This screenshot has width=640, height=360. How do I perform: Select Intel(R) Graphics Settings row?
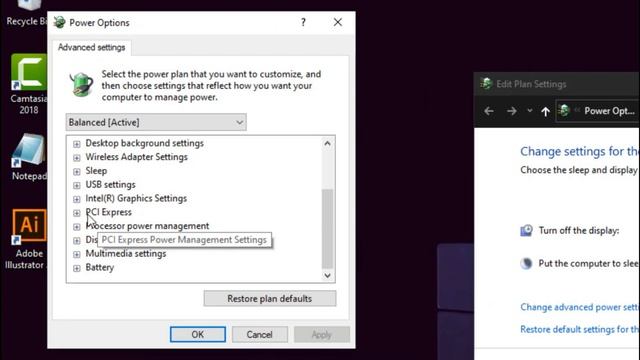pyautogui.click(x=136, y=198)
